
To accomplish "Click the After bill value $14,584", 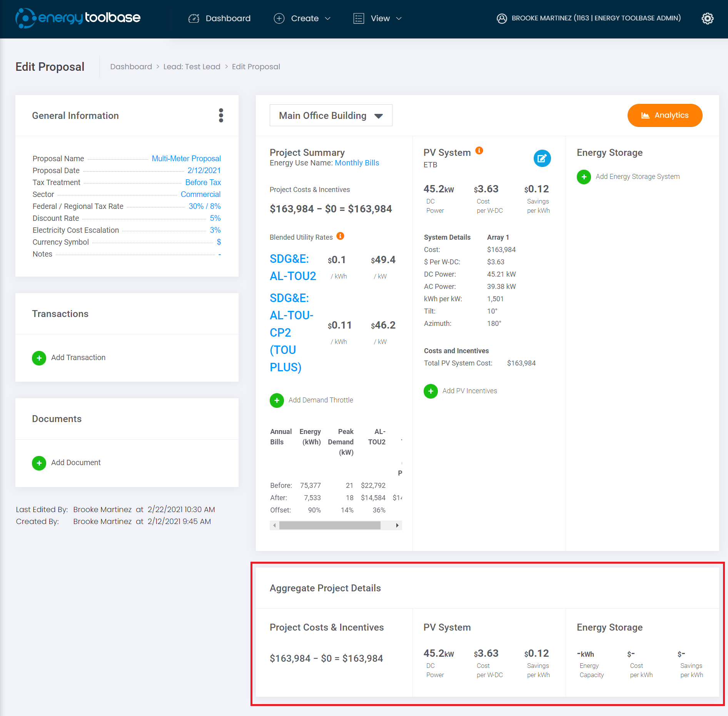I will (373, 498).
